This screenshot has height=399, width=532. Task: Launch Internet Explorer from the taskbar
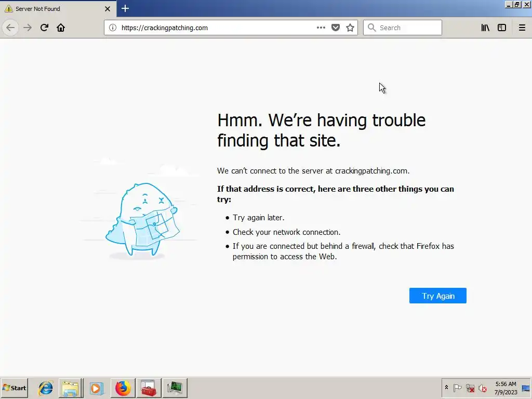(46, 388)
